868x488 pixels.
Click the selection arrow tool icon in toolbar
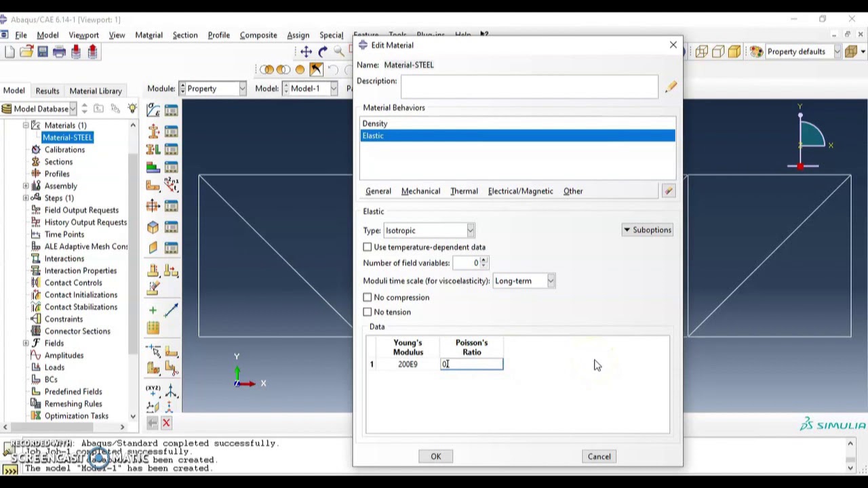tap(317, 69)
